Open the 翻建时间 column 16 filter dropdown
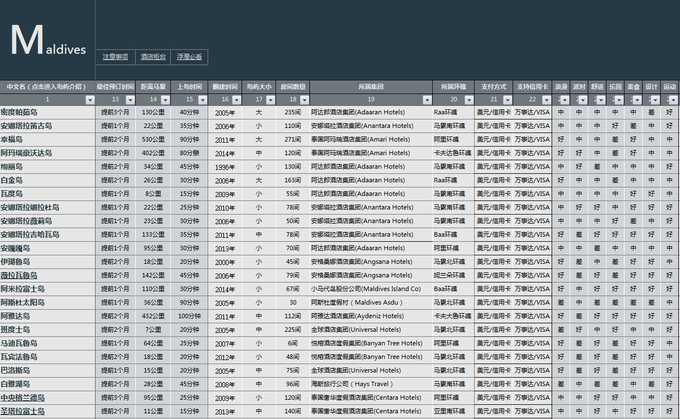Screen dimensions: 680x419 pos(236,100)
